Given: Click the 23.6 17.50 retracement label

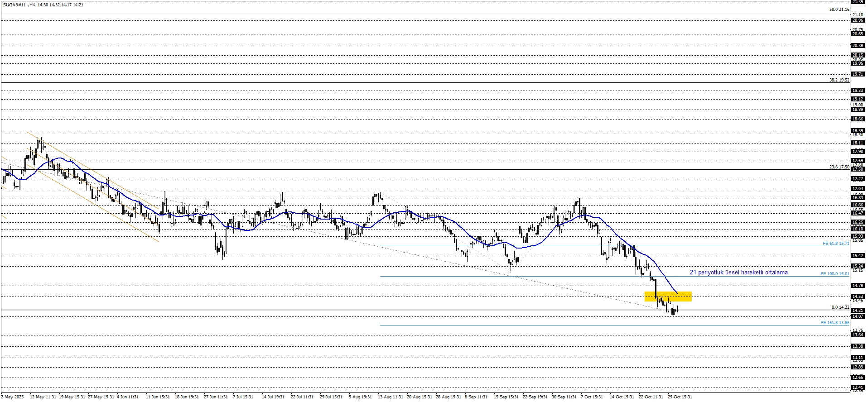Looking at the screenshot, I should click(839, 167).
